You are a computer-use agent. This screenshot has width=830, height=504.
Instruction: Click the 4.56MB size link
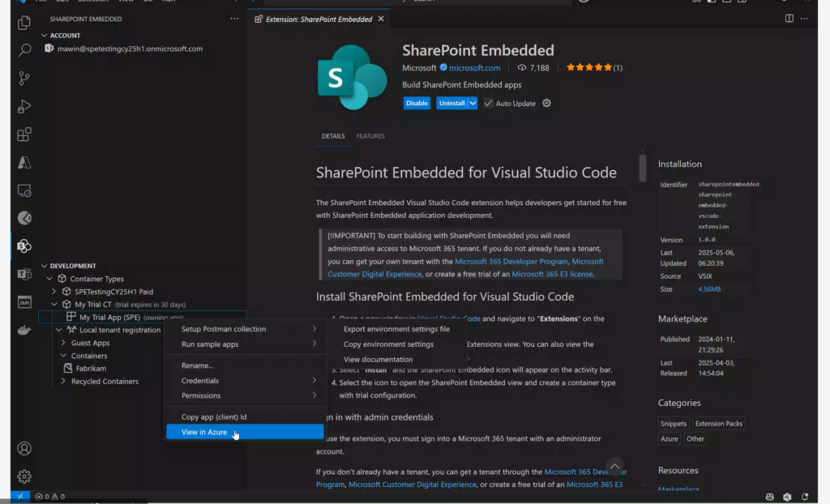(708, 289)
